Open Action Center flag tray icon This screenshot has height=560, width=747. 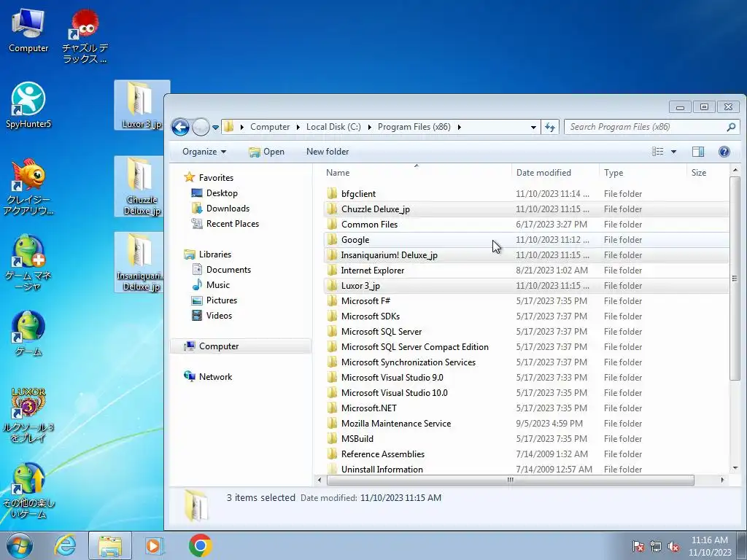click(638, 547)
